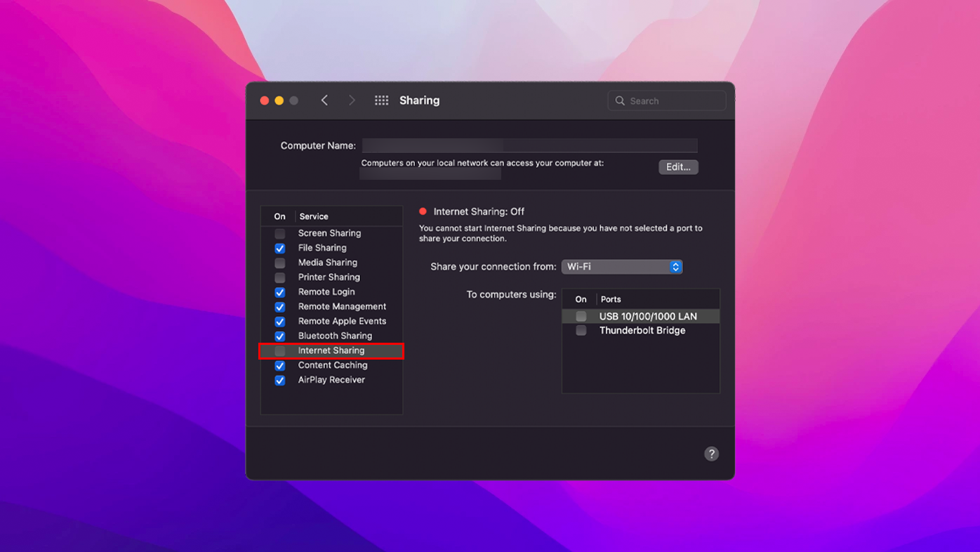Check the Thunderbolt Bridge port checkbox

click(581, 331)
